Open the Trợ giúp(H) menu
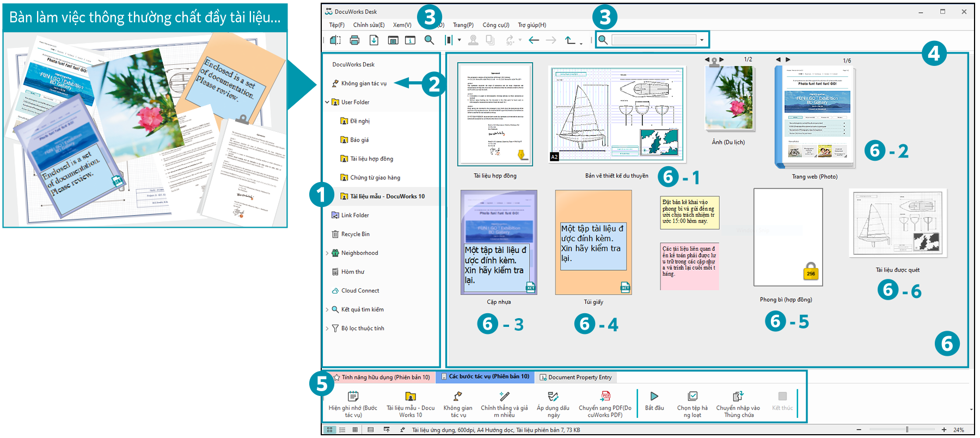Viewport: 980px width, 438px height. tap(532, 25)
